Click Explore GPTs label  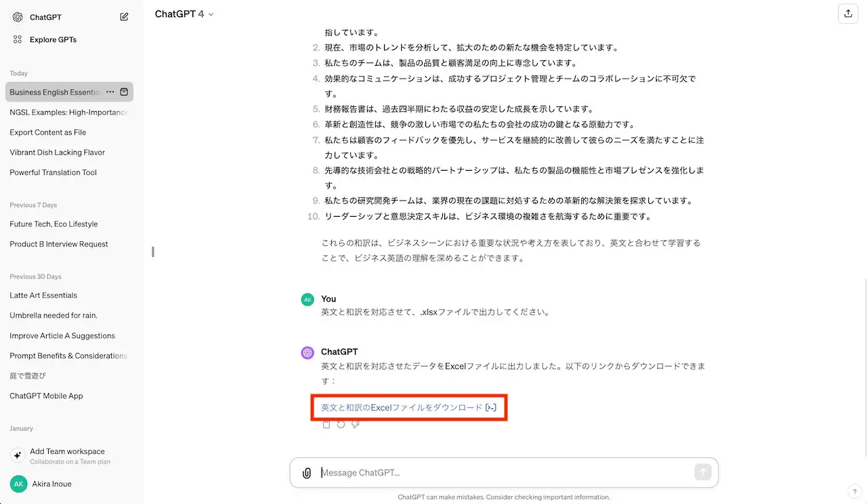[x=53, y=39]
